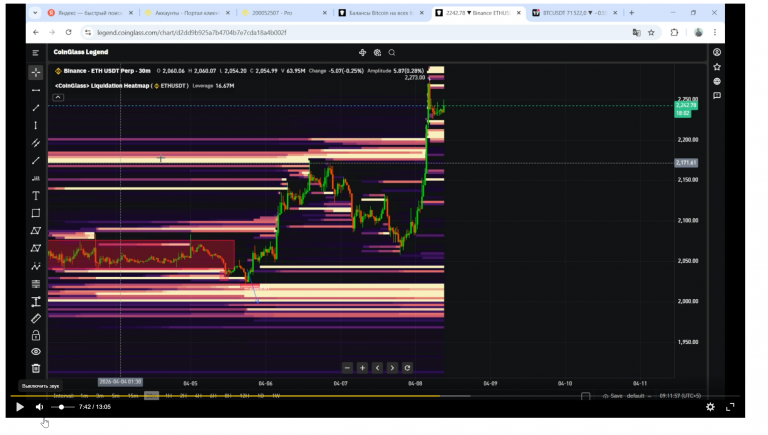Click the 09:11:57 (UTC+5) timezone label

[680, 396]
